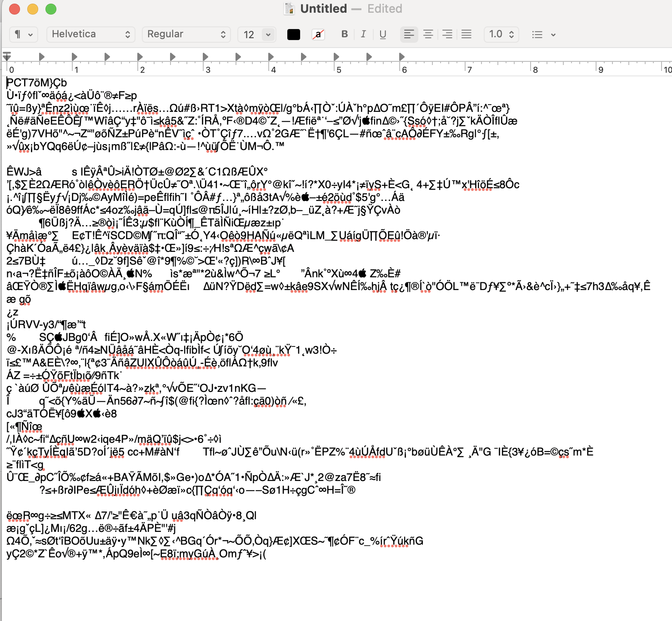This screenshot has width=672, height=621.
Task: Click the line starting with "ÊWJ>â"
Action: click(x=137, y=172)
